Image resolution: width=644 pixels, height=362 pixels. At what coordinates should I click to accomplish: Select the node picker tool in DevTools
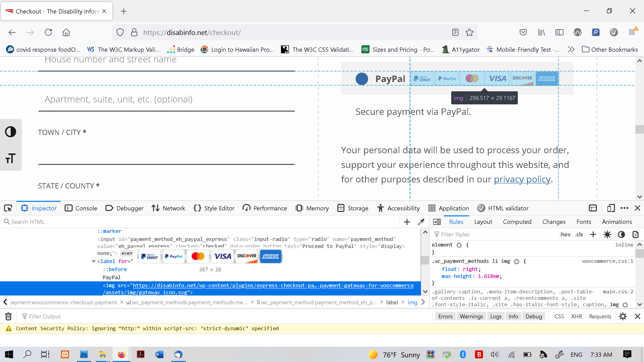[x=8, y=208]
